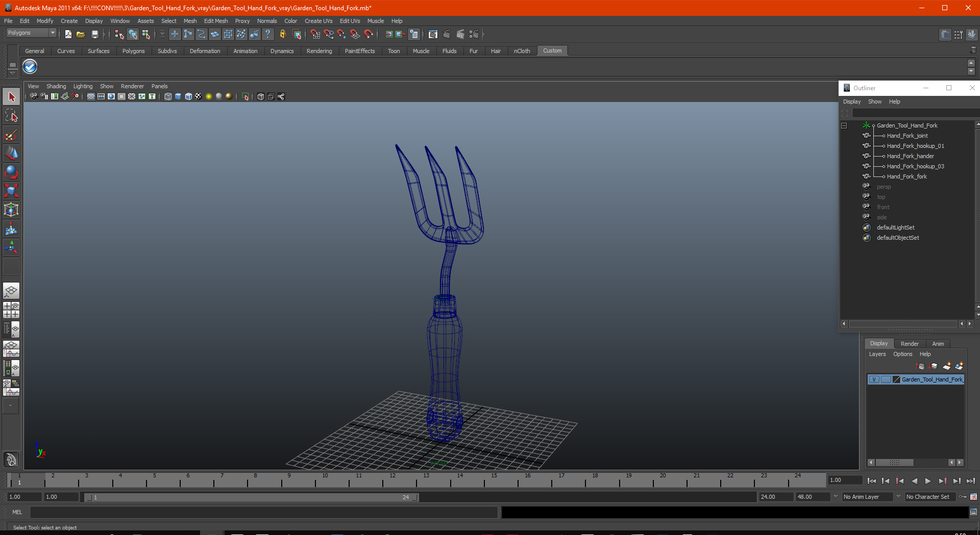Toggle viewport grid display icon
This screenshot has height=535, width=980.
tap(91, 96)
